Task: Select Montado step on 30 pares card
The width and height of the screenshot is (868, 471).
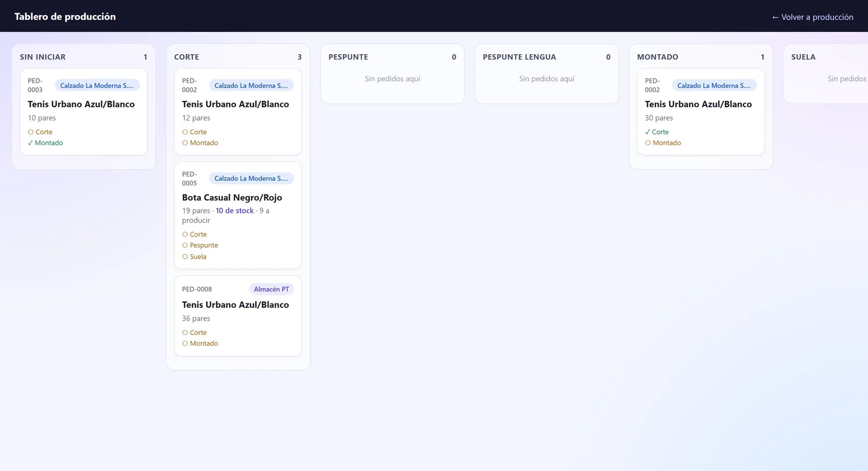Action: (663, 143)
